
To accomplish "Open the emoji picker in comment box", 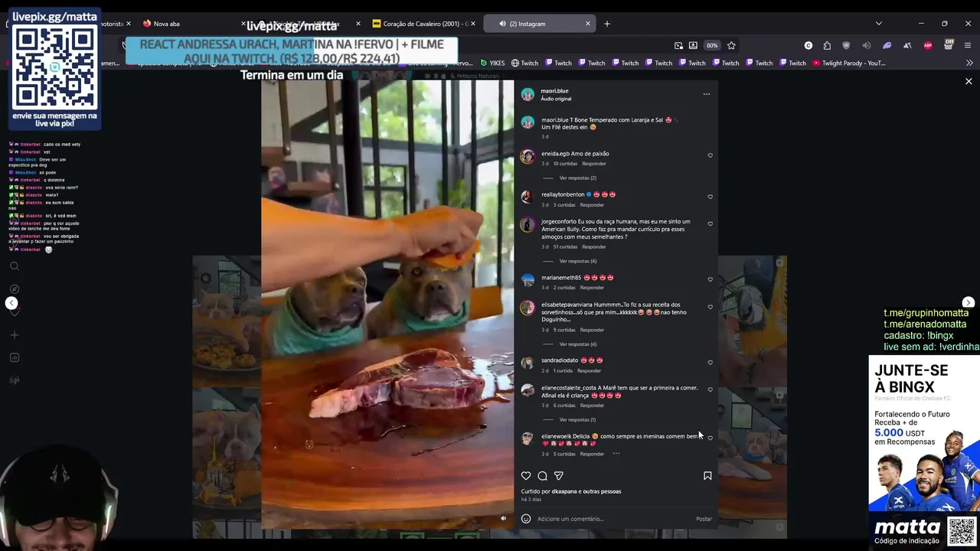I will click(526, 518).
